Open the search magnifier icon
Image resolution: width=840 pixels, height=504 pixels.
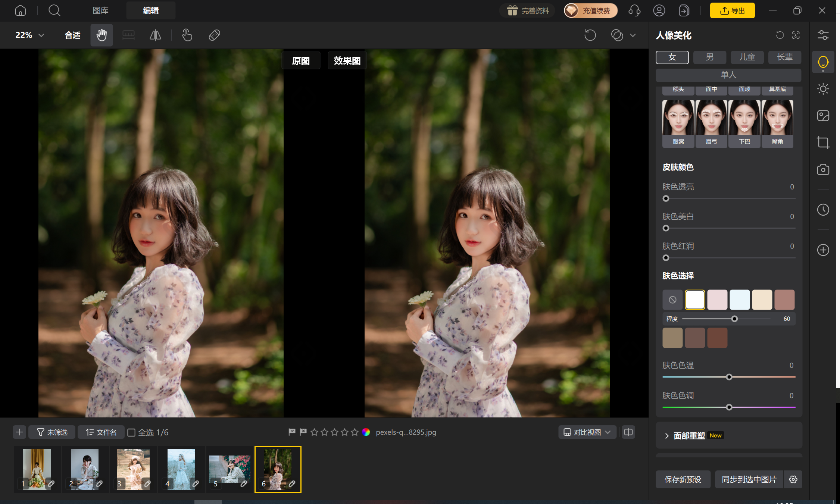click(54, 10)
